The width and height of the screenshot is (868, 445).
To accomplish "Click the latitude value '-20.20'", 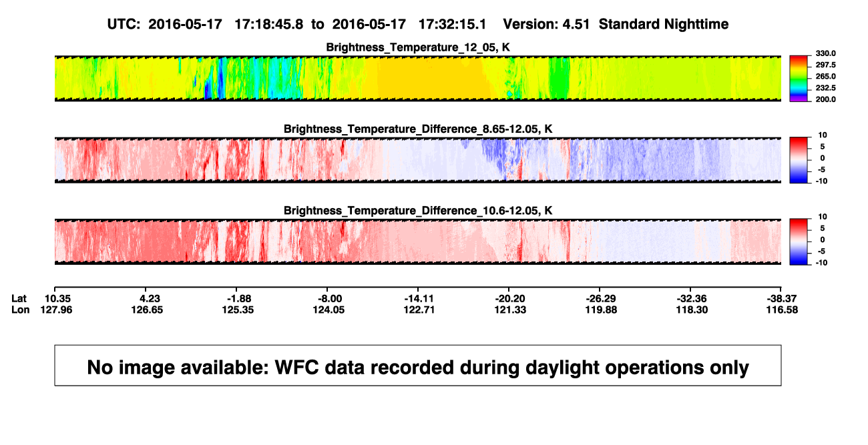I will coord(510,298).
